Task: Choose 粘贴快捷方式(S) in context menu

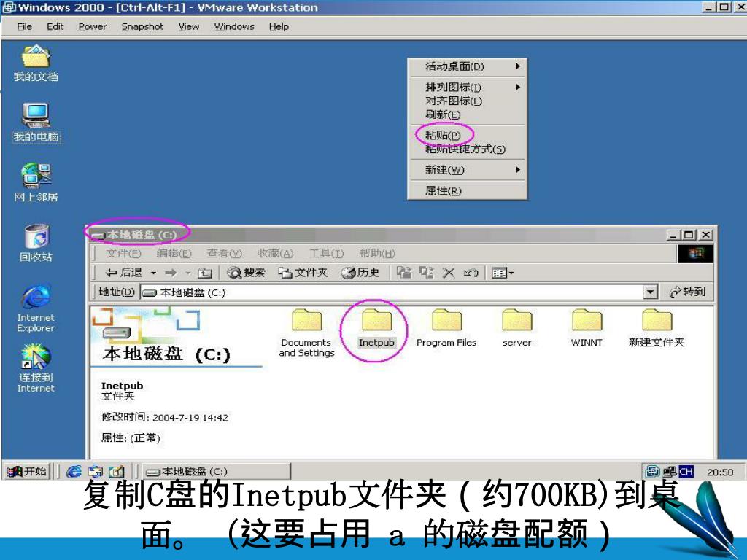Action: [468, 149]
